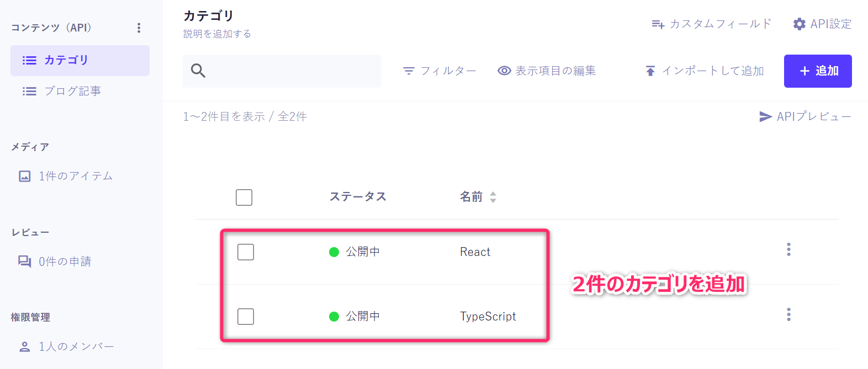This screenshot has width=868, height=369.
Task: Open ブログ記事 in the sidebar
Action: pos(72,91)
